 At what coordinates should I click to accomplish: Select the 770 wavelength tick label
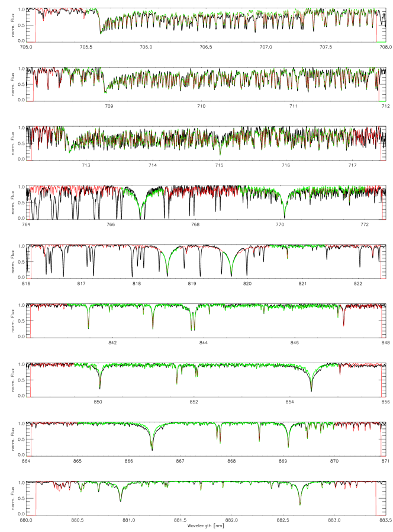point(280,225)
